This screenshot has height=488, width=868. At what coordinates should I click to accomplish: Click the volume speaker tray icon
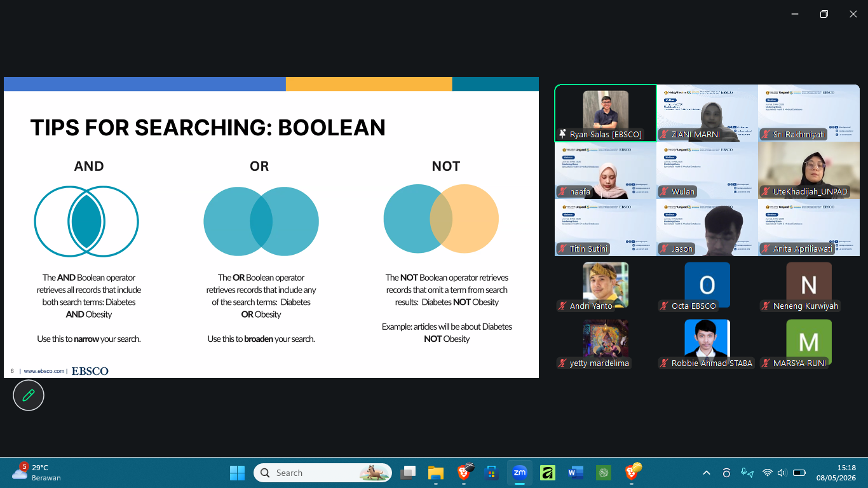tap(783, 473)
